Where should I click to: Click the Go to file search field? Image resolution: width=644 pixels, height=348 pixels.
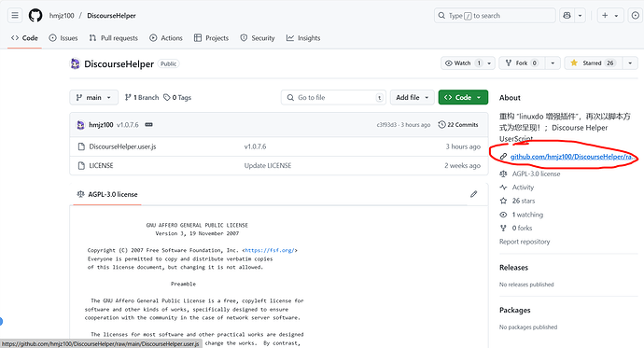(x=333, y=97)
